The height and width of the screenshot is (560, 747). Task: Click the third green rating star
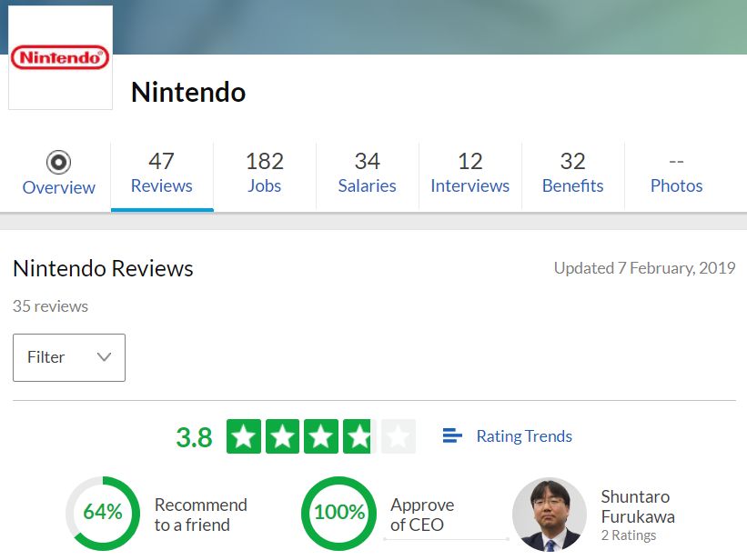[x=321, y=436]
